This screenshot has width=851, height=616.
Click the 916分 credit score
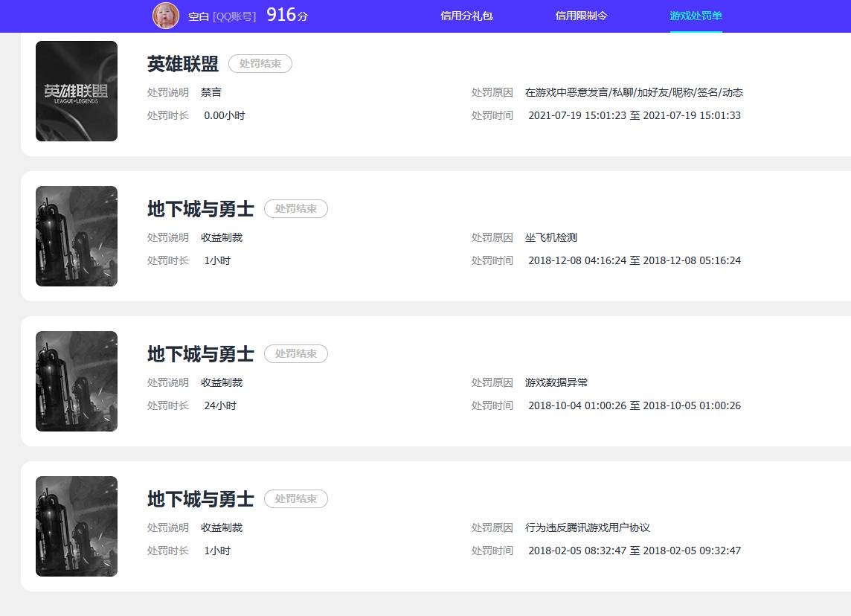(286, 15)
